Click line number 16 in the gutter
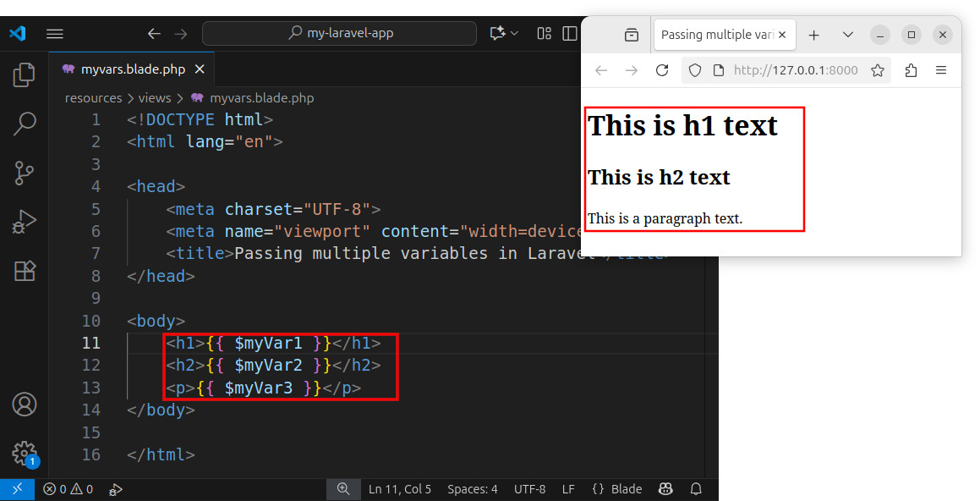 point(91,454)
